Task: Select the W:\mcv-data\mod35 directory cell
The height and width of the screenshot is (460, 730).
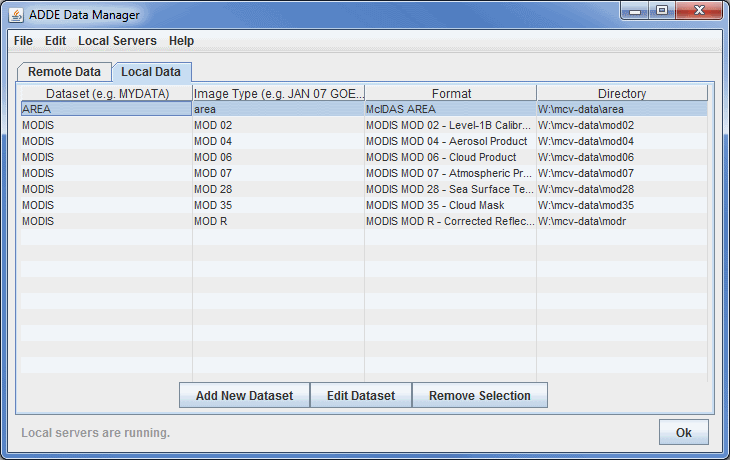Action: click(622, 205)
